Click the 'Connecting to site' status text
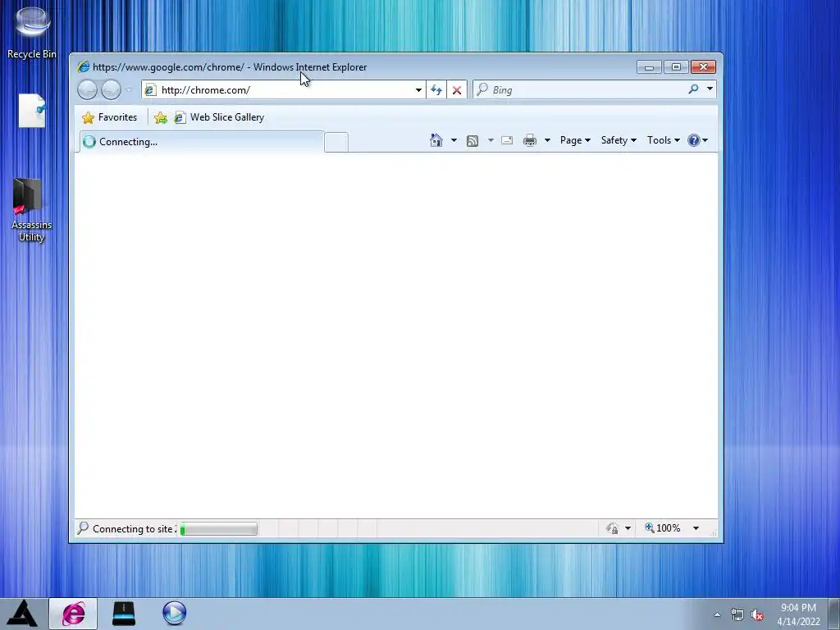Image resolution: width=840 pixels, height=630 pixels. coord(135,529)
